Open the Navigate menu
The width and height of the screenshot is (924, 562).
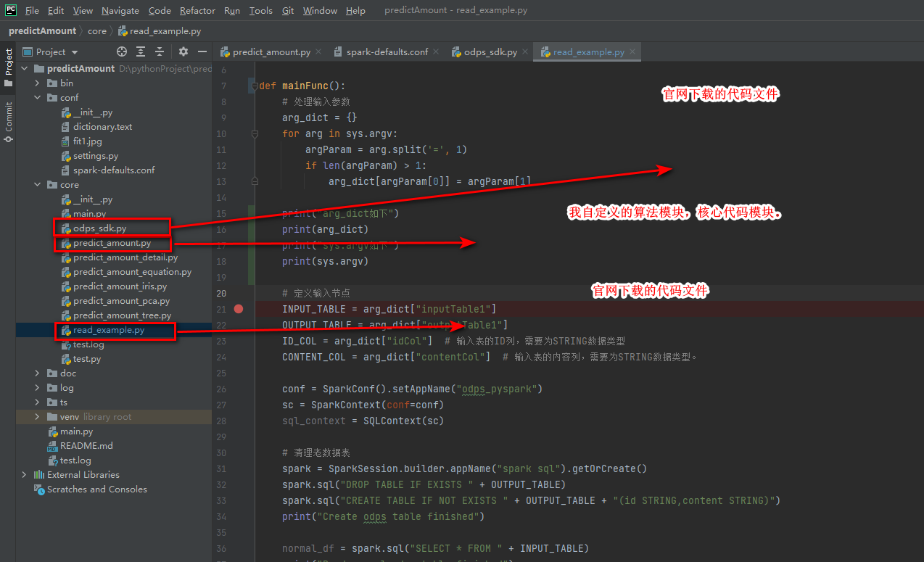click(x=120, y=11)
